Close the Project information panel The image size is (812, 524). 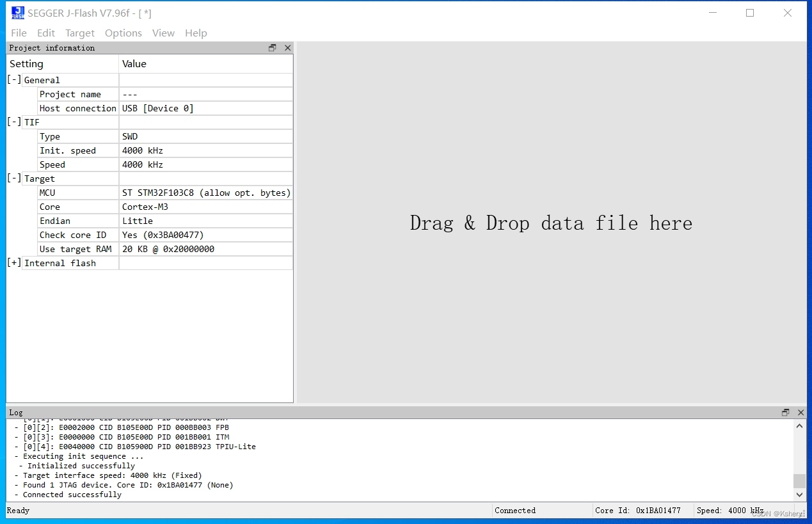coord(287,48)
